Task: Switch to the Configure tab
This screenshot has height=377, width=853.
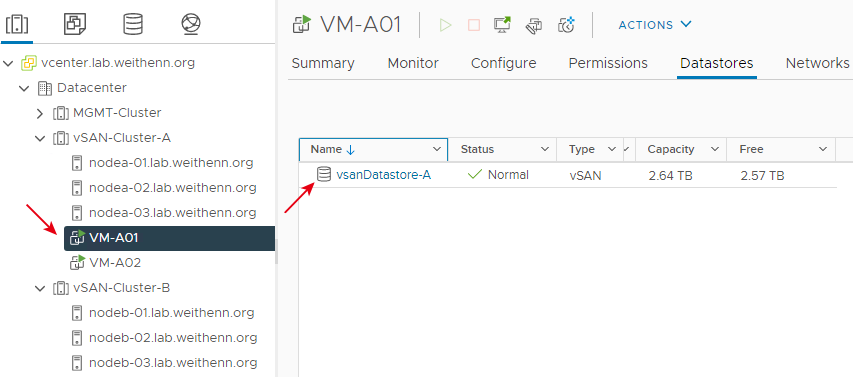Action: point(503,63)
